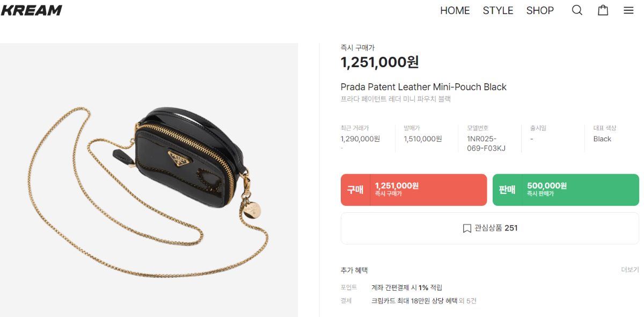Open the hamburger menu icon

click(x=628, y=10)
